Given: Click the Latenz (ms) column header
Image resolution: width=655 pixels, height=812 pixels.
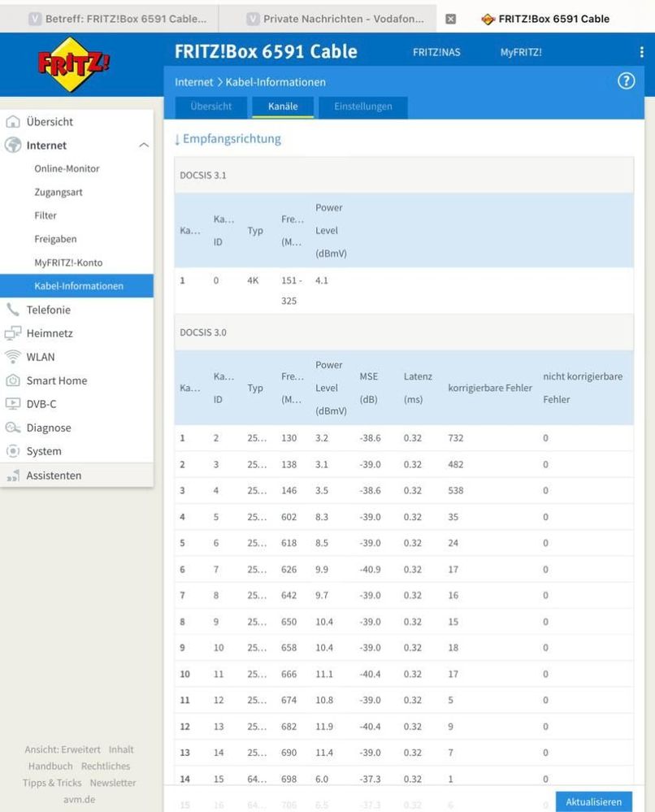Looking at the screenshot, I should click(x=418, y=388).
